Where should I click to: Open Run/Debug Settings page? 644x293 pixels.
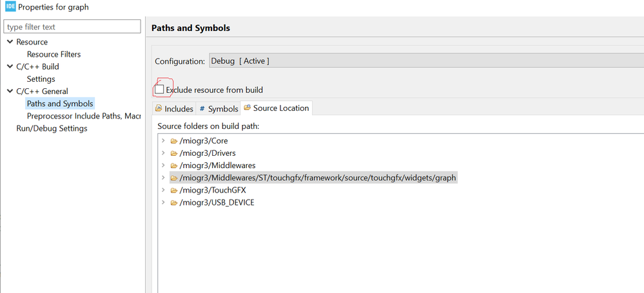(x=52, y=128)
